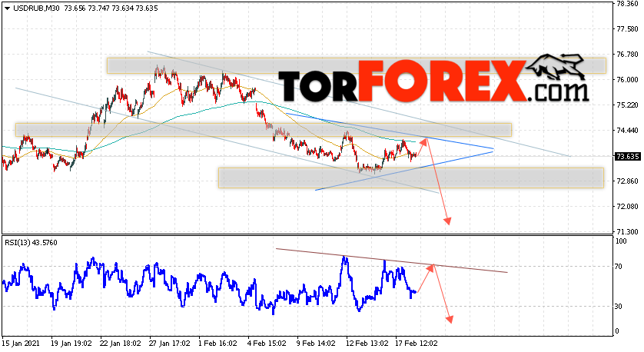Viewport: 644px width, 352px height.
Task: Click the 76.000 price axis label
Action: pos(627,80)
